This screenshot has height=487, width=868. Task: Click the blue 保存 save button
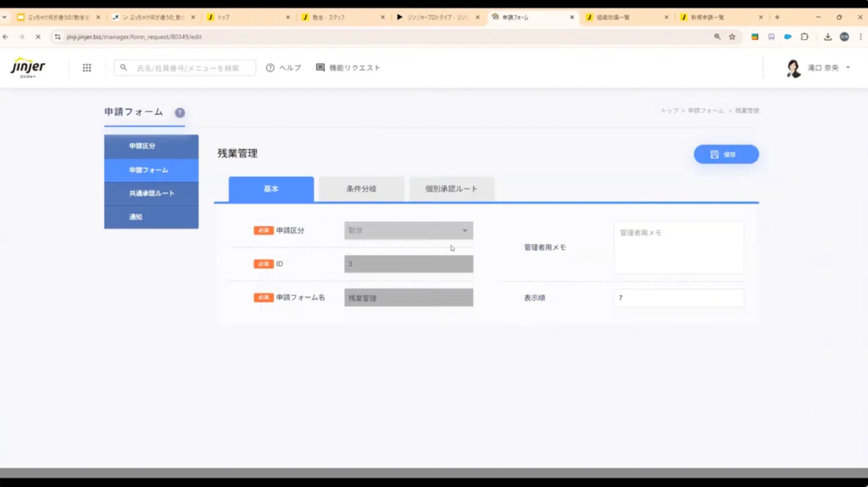[726, 154]
